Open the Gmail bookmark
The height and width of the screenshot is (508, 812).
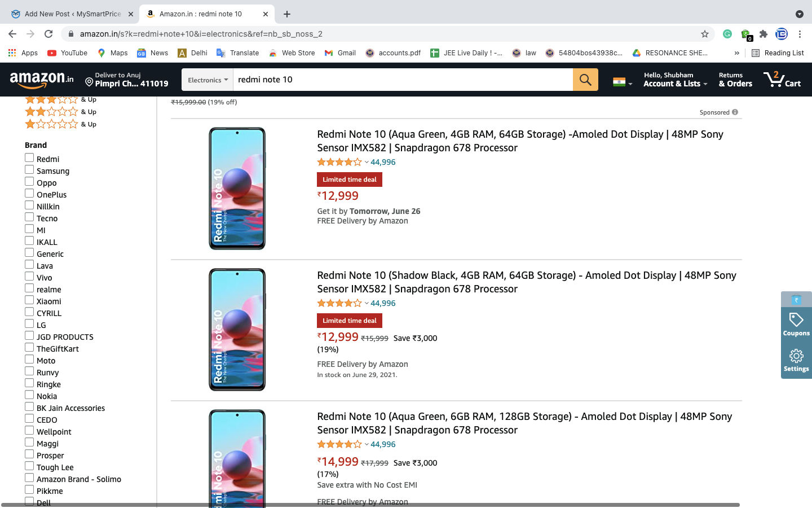(x=340, y=52)
